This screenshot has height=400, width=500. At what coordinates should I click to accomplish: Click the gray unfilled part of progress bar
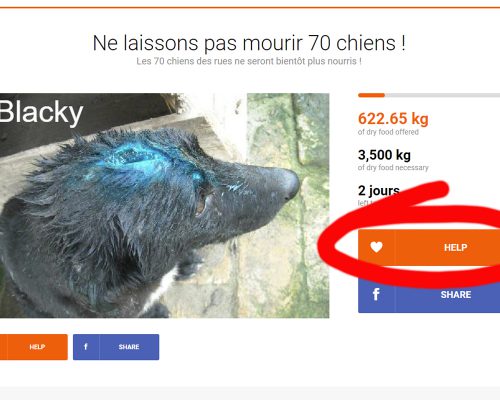tap(442, 95)
